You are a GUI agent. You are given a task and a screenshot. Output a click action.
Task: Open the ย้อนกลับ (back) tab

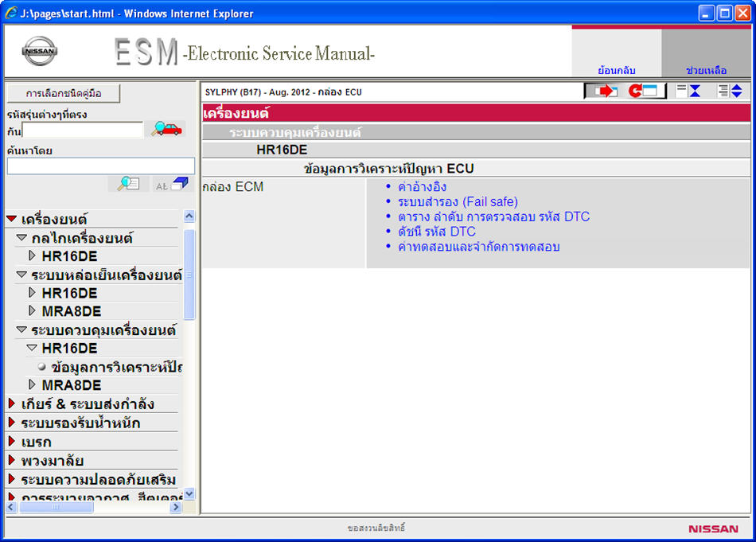(616, 70)
